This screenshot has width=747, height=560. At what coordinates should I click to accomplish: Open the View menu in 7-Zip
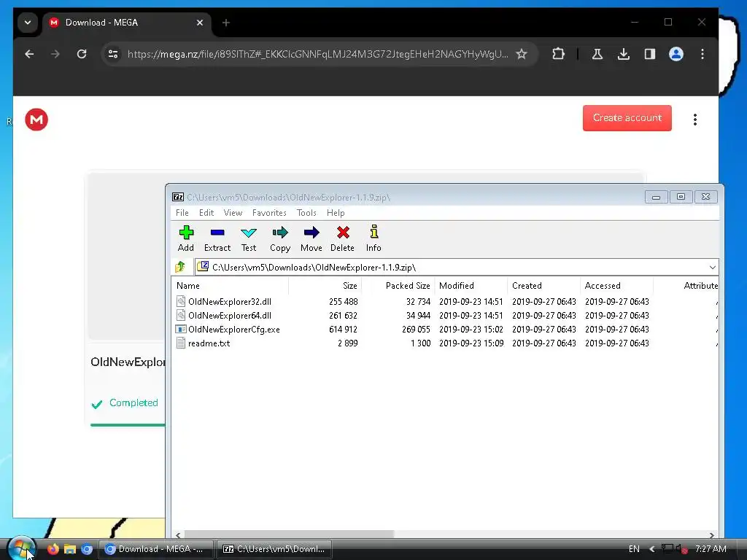point(233,213)
